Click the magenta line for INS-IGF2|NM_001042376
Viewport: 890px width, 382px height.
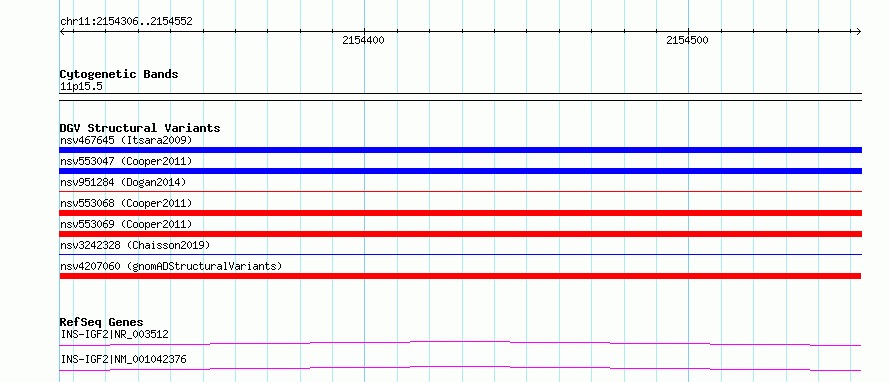point(460,369)
